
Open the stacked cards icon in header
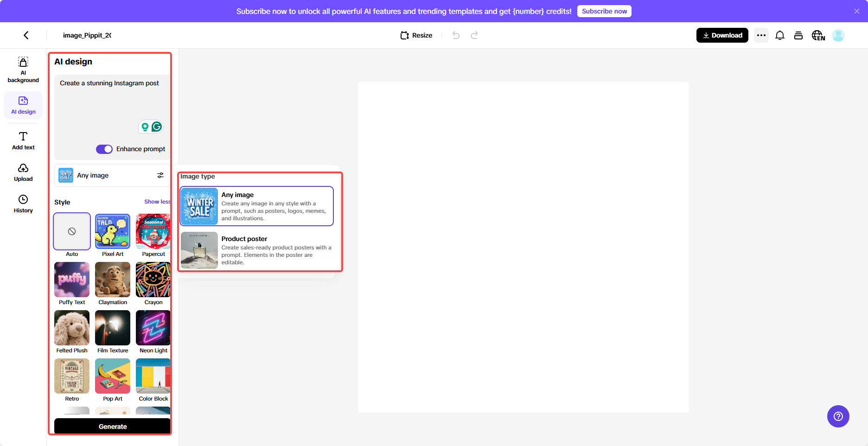(x=798, y=35)
